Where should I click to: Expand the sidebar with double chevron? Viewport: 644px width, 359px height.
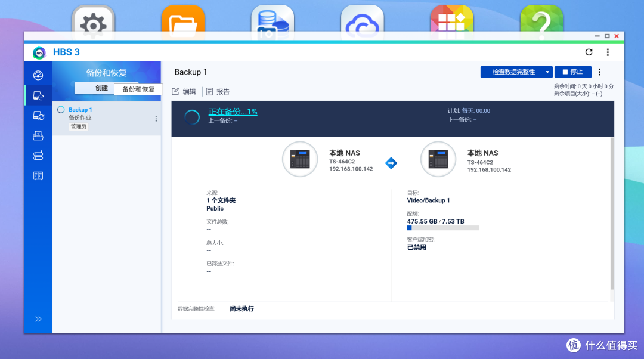[38, 319]
